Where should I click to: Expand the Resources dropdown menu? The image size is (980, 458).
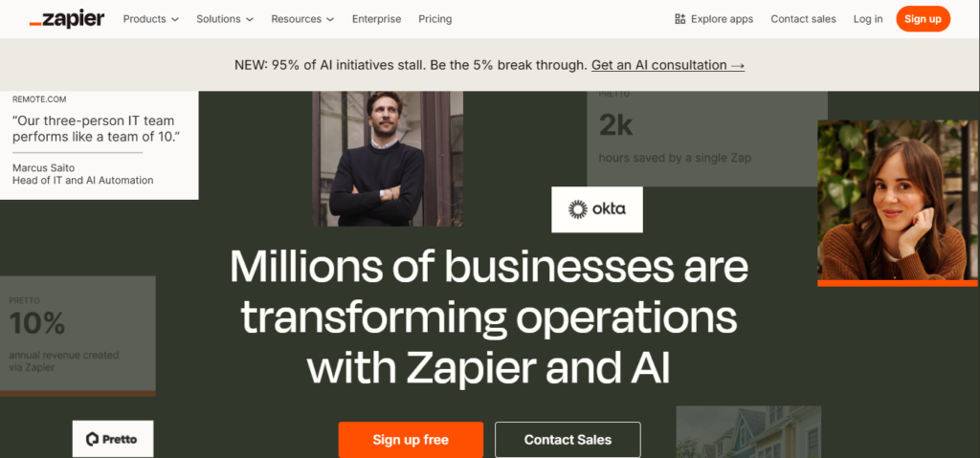302,19
